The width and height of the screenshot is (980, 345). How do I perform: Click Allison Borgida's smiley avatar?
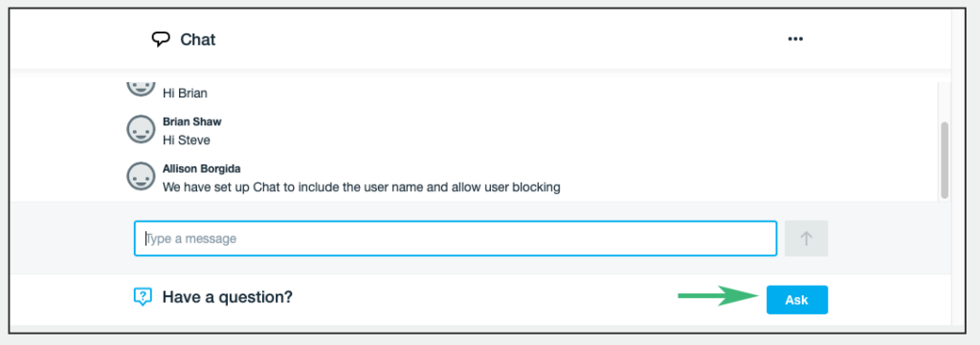tap(141, 176)
